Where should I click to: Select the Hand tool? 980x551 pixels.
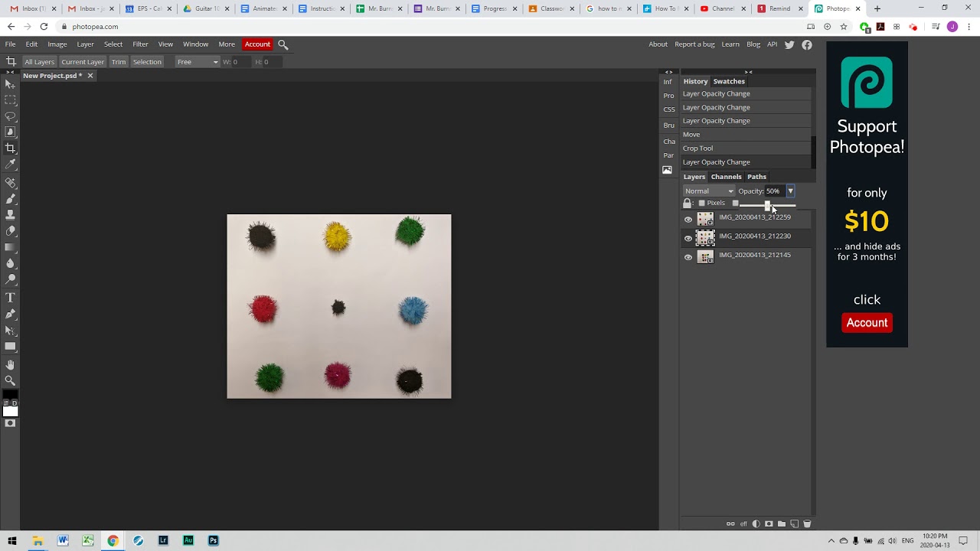click(x=10, y=365)
